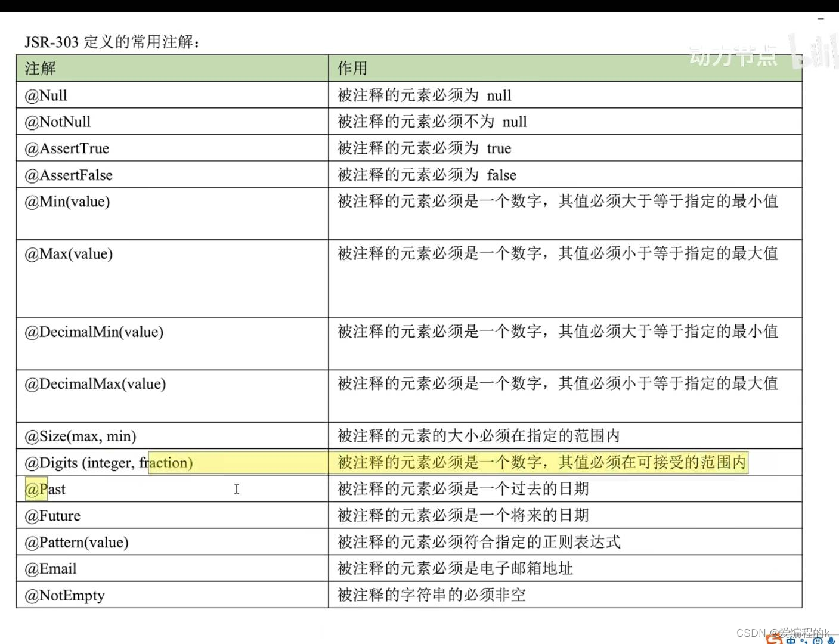Click highlighted '其值必须在可接受的范围内' description
Viewport: 839px width, 644px height.
(x=652, y=462)
